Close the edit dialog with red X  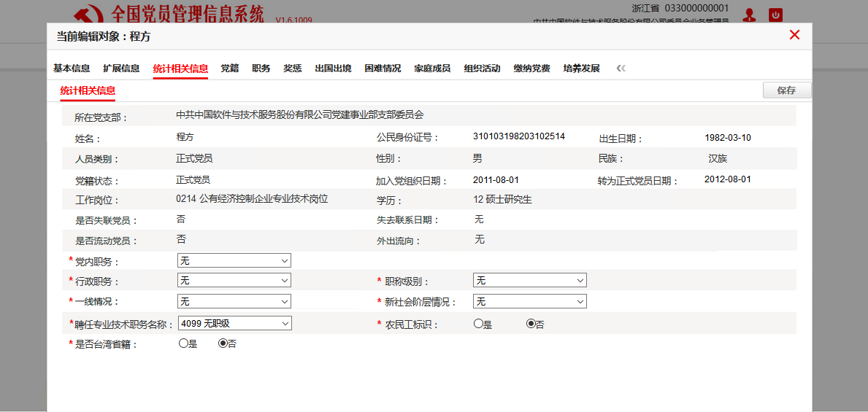pos(794,35)
